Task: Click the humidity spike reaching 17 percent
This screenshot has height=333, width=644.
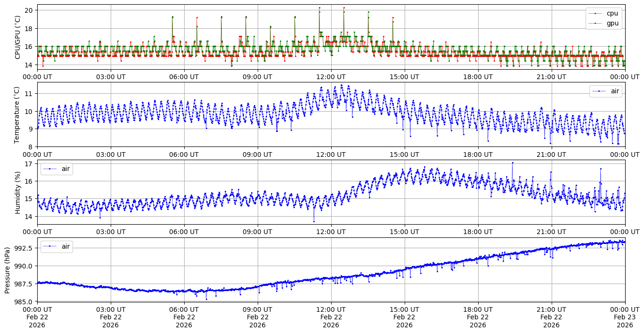Action: pyautogui.click(x=513, y=163)
